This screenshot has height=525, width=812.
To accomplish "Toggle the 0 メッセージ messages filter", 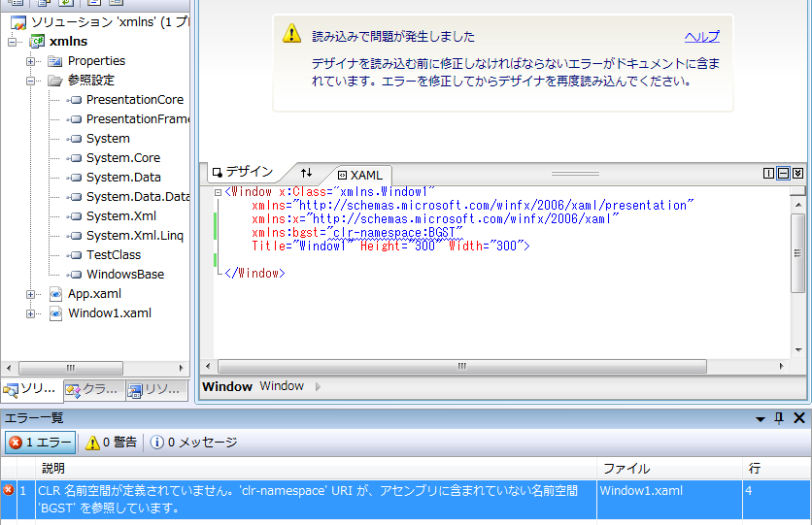I will [x=193, y=443].
